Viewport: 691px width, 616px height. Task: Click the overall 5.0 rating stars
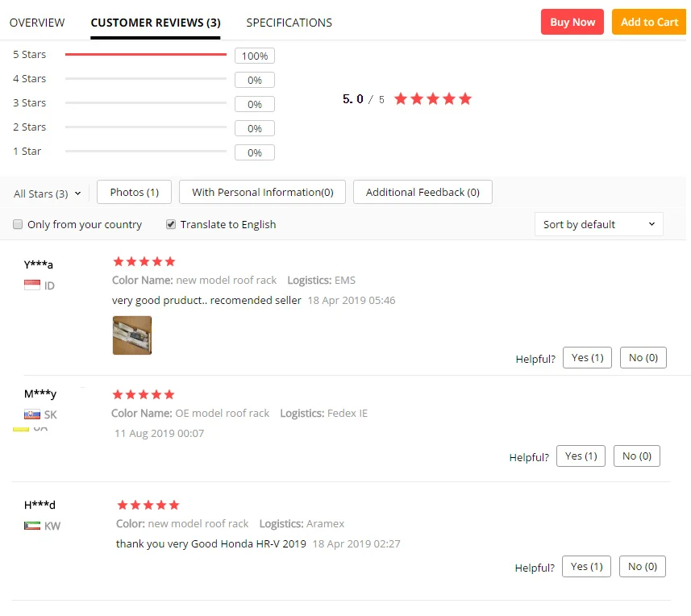433,98
